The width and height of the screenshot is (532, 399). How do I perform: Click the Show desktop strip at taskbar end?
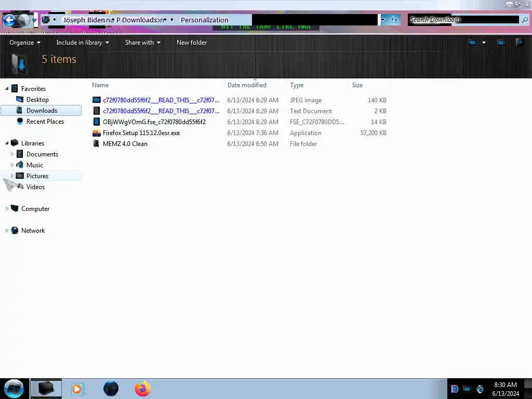pyautogui.click(x=528, y=389)
